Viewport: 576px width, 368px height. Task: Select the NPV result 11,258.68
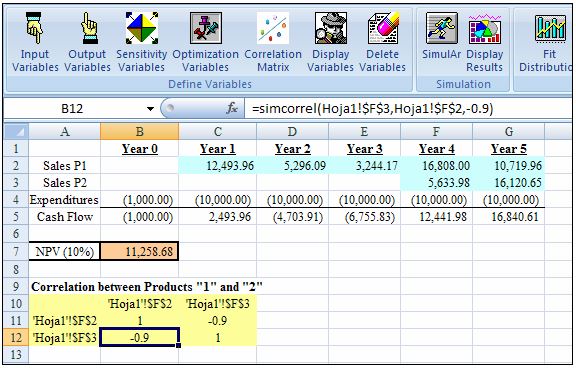(x=140, y=252)
